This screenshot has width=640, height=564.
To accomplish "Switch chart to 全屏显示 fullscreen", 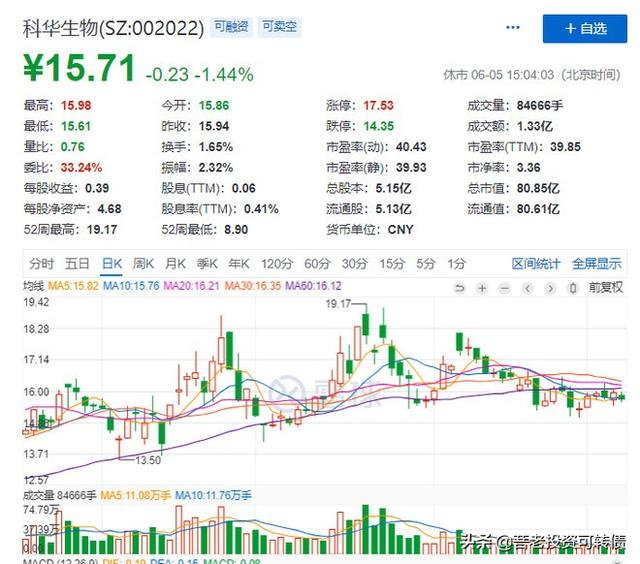I will (x=596, y=264).
